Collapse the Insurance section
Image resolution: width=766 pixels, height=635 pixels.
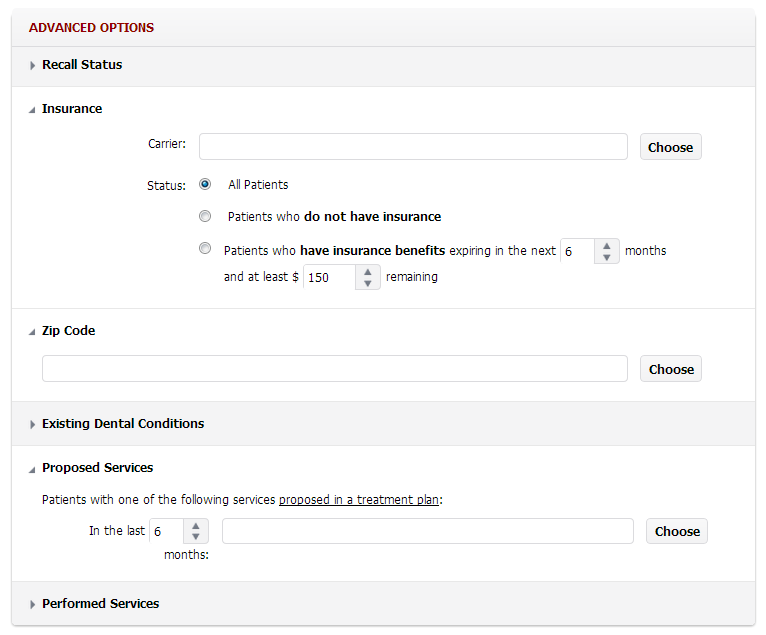coord(71,109)
